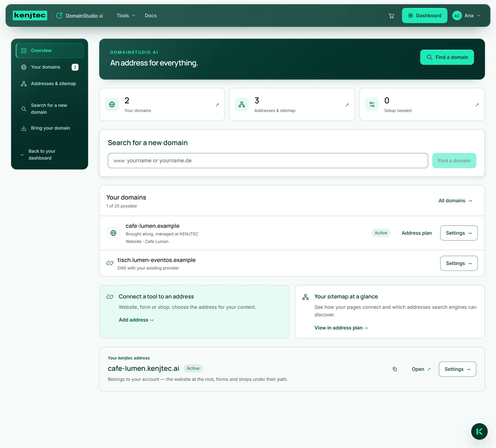Click the link icon in Connect a tool card
Viewport: 496px width, 448px height.
[110, 297]
